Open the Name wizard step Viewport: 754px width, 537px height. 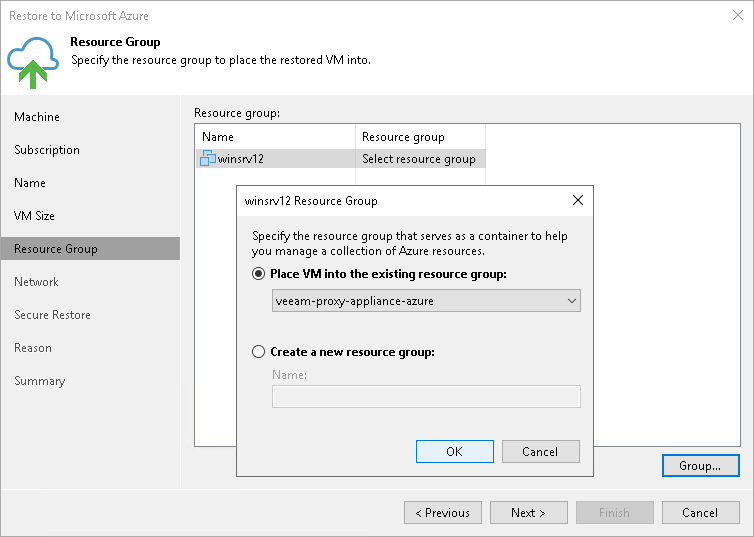coord(30,183)
